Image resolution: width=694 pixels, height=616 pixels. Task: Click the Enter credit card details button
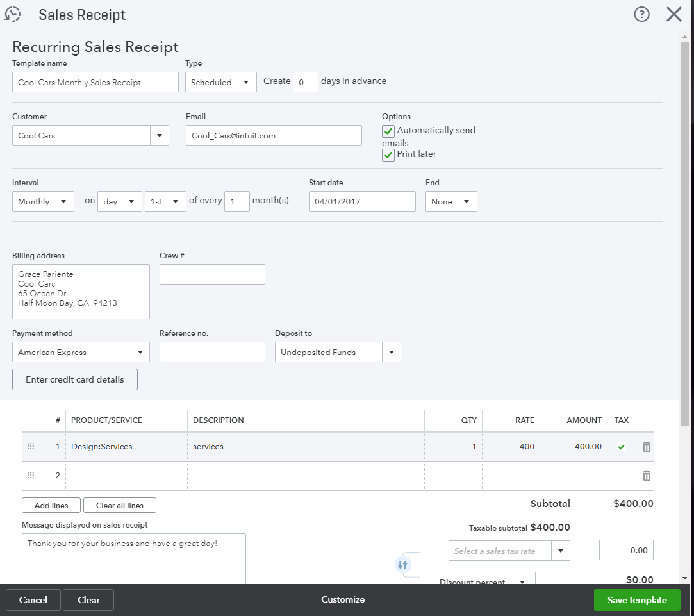click(75, 379)
